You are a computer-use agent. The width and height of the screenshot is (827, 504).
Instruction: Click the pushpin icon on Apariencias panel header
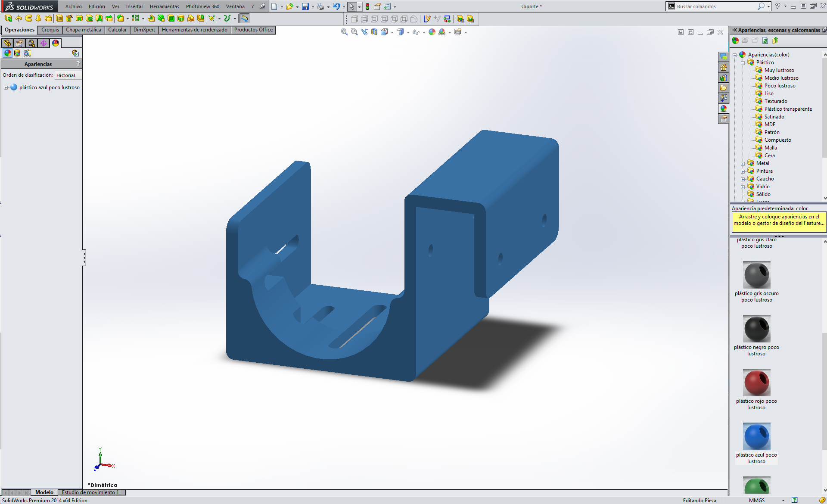pos(824,30)
